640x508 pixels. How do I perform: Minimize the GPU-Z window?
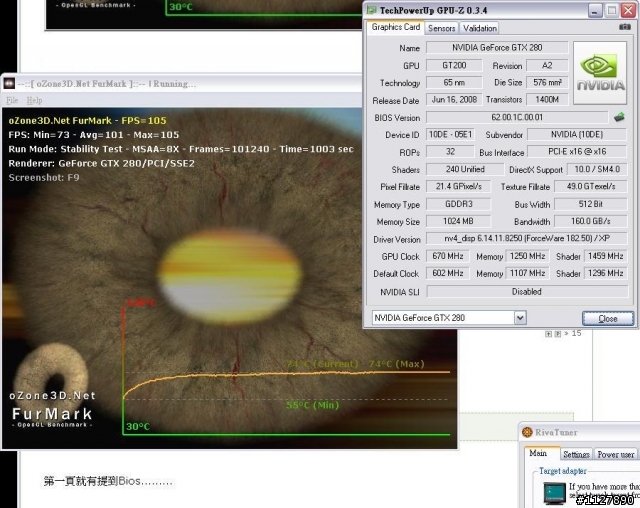coord(595,11)
